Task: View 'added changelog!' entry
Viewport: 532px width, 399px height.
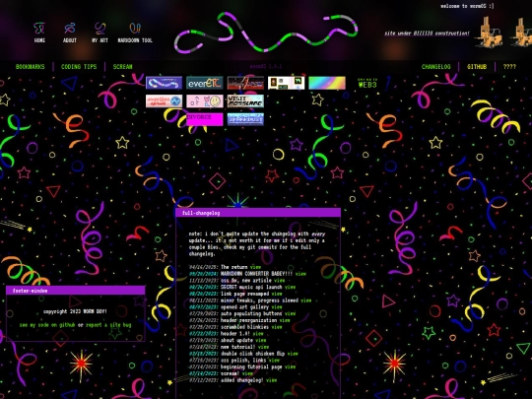Action: click(x=271, y=380)
